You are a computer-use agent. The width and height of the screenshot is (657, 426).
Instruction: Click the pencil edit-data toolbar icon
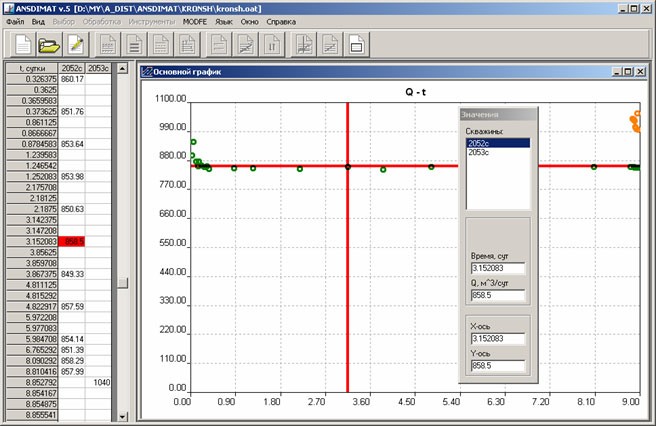point(77,44)
